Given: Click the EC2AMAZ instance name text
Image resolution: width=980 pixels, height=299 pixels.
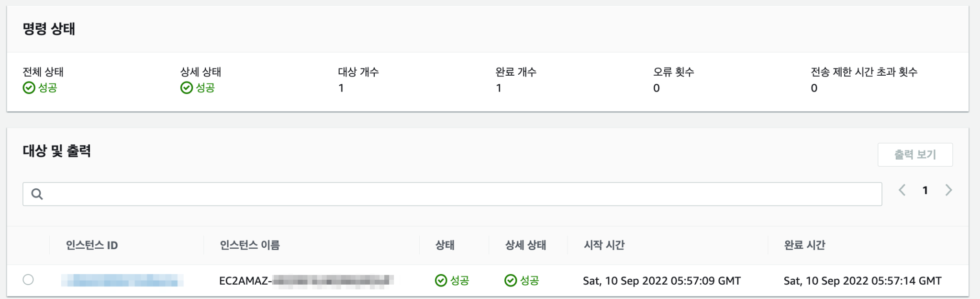Looking at the screenshot, I should point(306,280).
